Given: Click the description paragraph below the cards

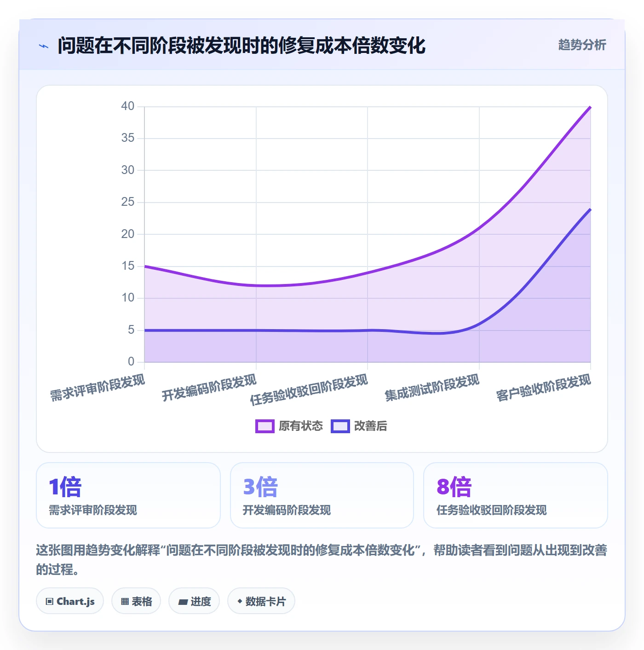Looking at the screenshot, I should tap(322, 559).
